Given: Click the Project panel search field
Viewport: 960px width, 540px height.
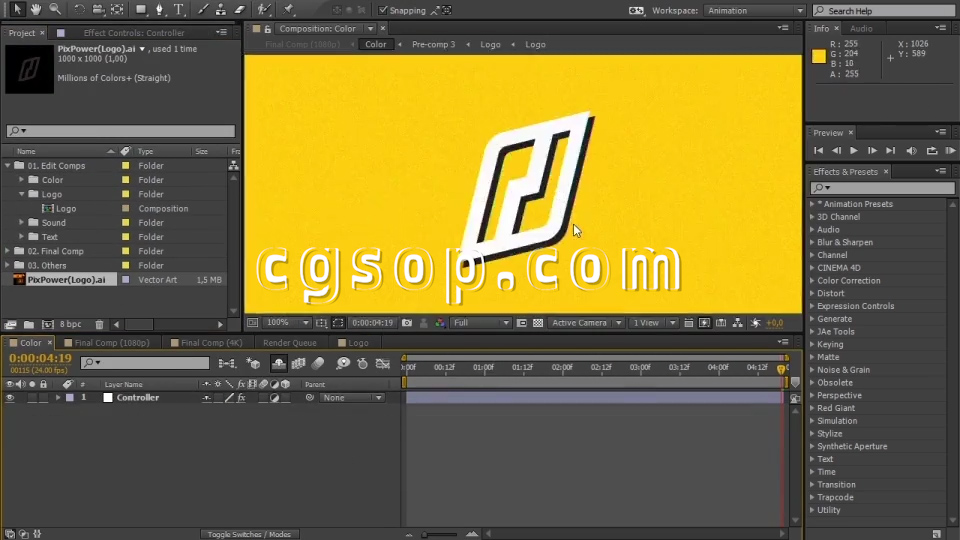Looking at the screenshot, I should tap(121, 130).
